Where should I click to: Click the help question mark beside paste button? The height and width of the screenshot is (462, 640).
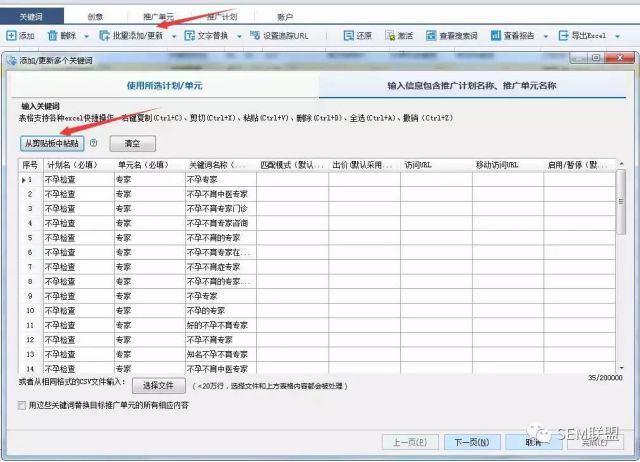click(x=93, y=143)
